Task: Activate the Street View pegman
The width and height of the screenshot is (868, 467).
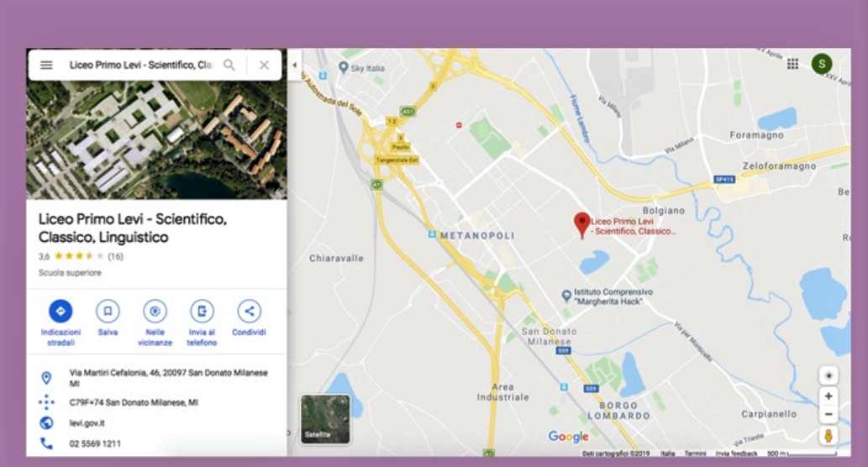Action: click(829, 436)
